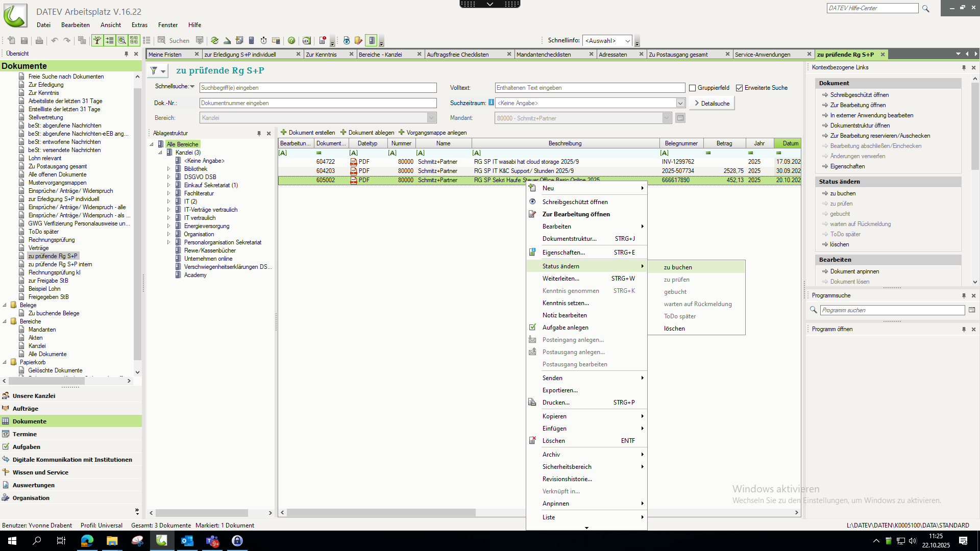Click the Detailsuche button

712,104
